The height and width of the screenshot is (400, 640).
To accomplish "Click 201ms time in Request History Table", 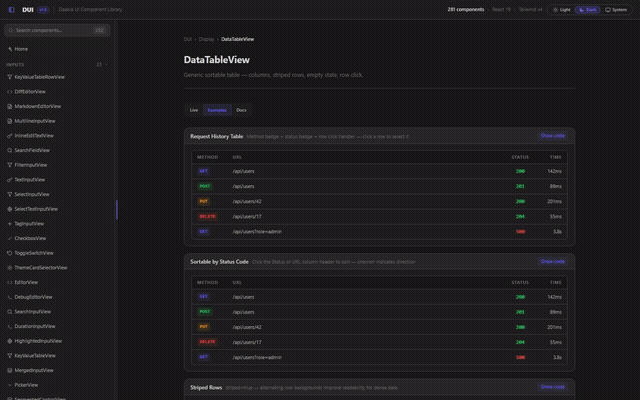I will [554, 201].
